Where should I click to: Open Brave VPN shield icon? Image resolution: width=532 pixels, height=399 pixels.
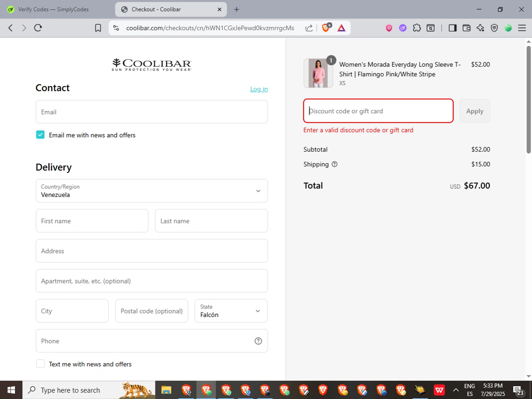tap(494, 28)
